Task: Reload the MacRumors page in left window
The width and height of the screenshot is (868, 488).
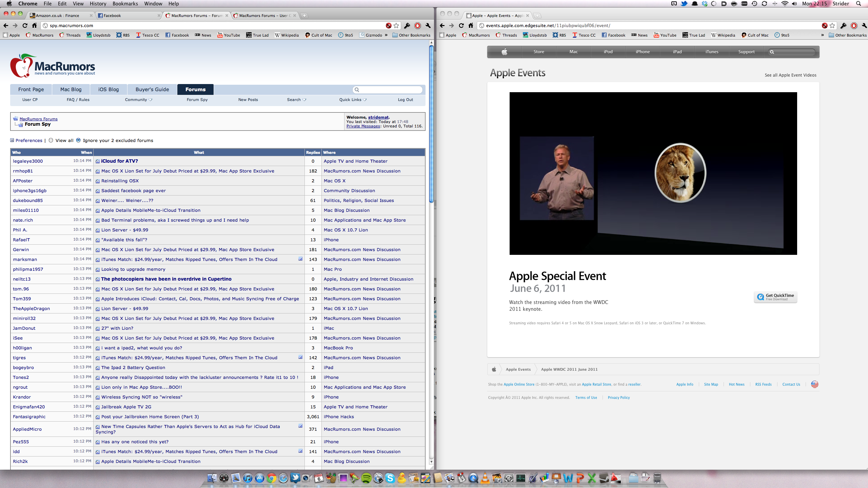Action: point(25,25)
